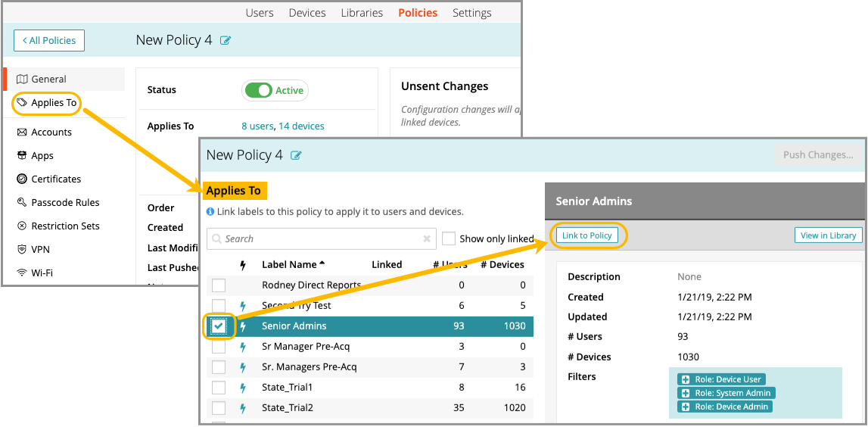Image resolution: width=868 pixels, height=427 pixels.
Task: Enable the Show only linked checkbox
Action: pos(449,238)
